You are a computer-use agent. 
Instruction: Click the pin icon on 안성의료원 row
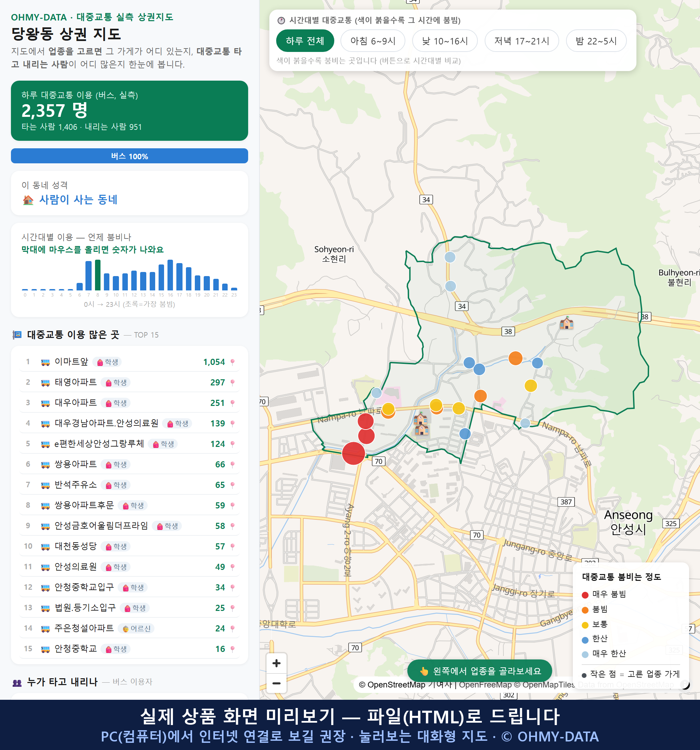point(232,567)
